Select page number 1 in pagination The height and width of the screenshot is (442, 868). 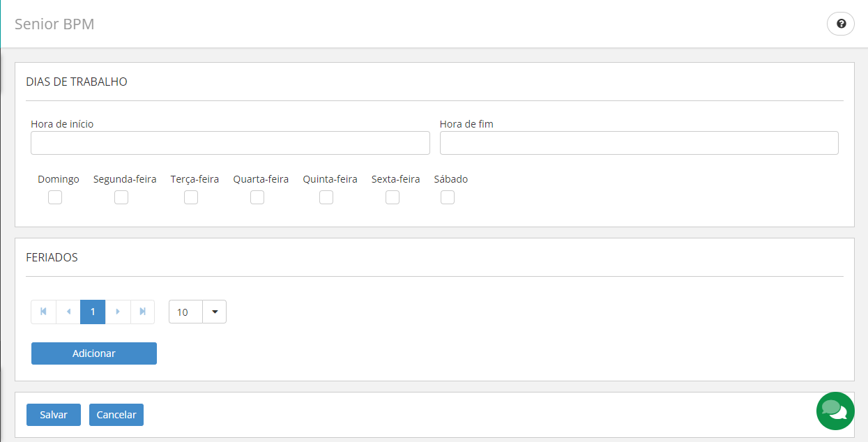(x=93, y=312)
